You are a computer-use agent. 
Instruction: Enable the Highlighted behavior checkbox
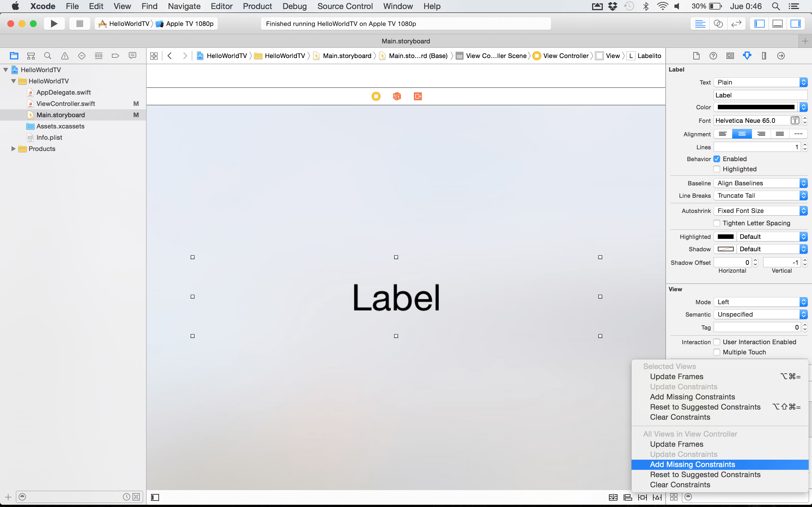[x=717, y=169]
